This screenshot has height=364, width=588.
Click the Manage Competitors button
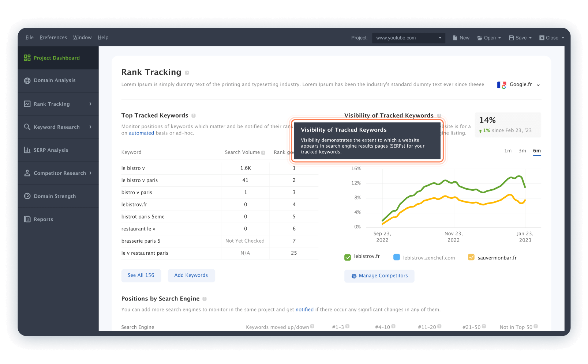(379, 276)
